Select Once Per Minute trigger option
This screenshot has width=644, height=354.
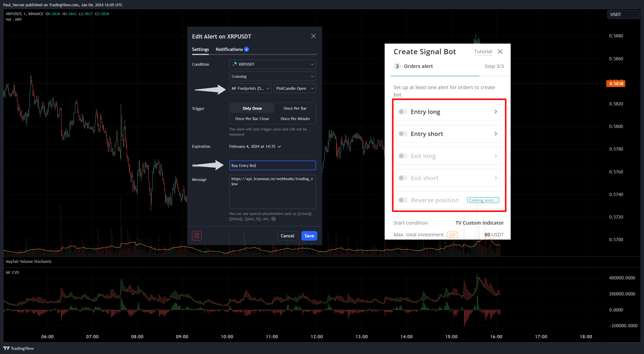(295, 119)
